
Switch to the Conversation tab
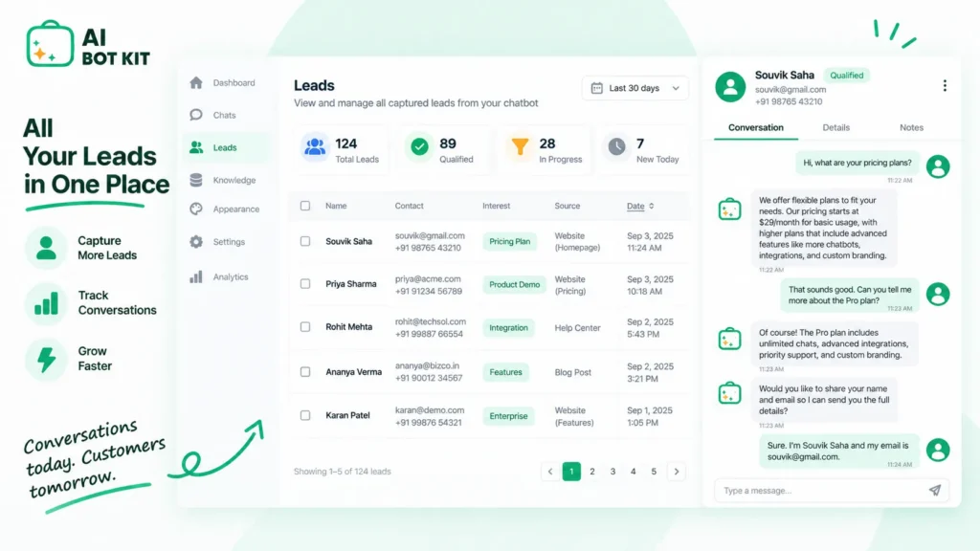(x=756, y=127)
